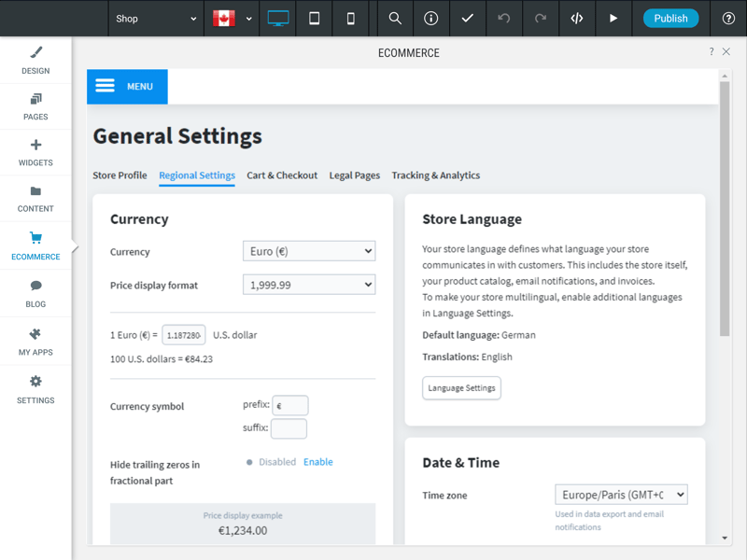Open the Time zone dropdown

pyautogui.click(x=621, y=495)
